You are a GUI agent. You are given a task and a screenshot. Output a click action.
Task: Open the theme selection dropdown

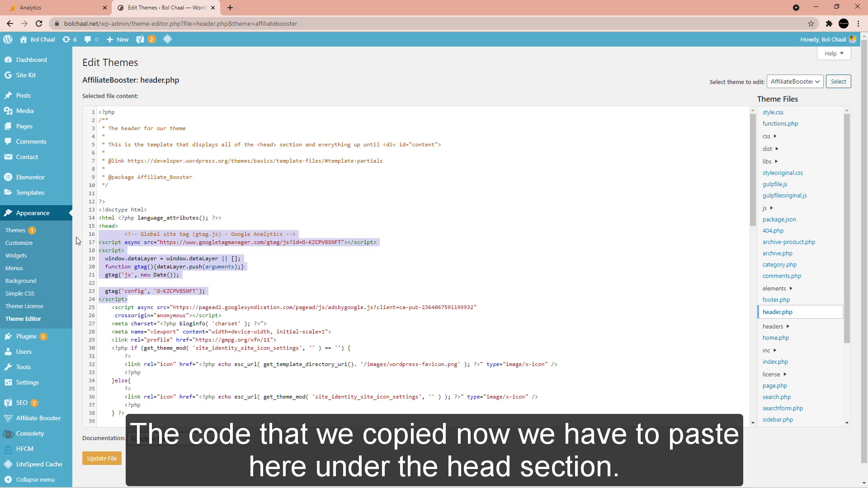(x=795, y=81)
